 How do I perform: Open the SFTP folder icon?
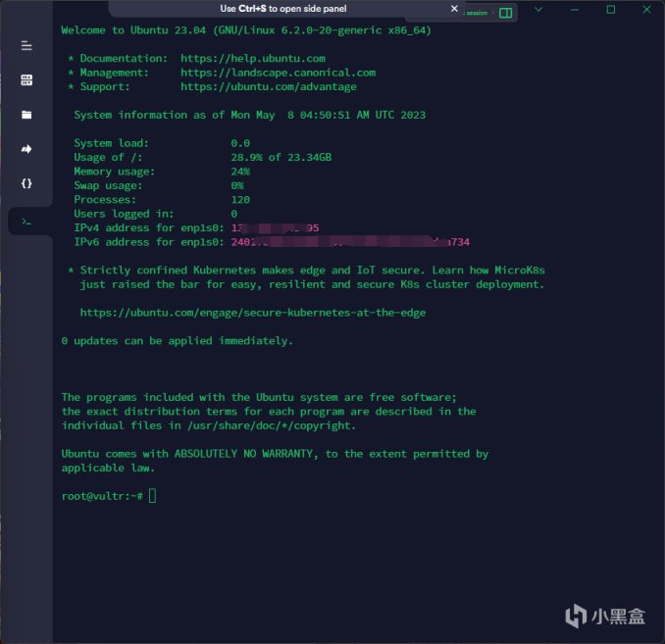[x=26, y=115]
